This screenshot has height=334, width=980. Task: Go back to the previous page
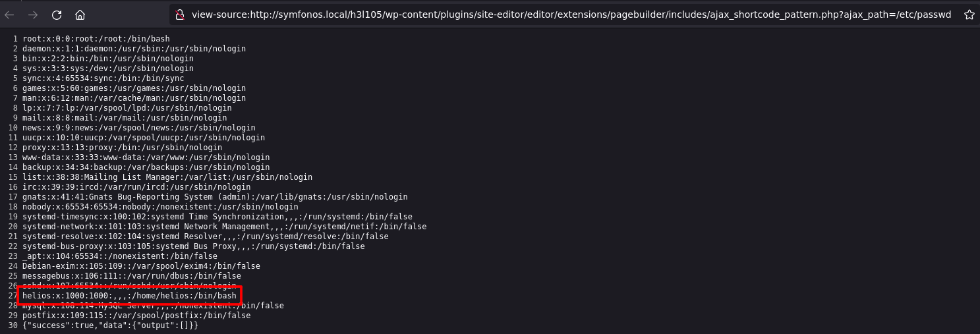[10, 14]
